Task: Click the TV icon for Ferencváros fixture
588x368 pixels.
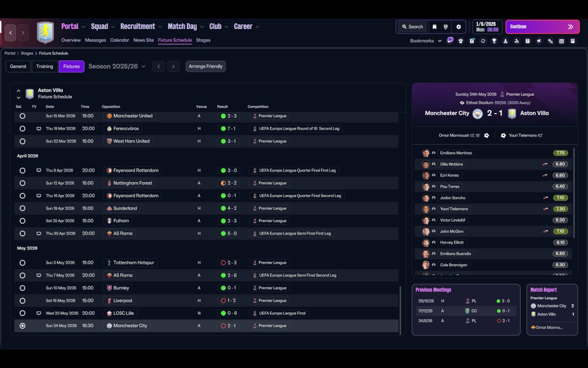Action: click(39, 129)
